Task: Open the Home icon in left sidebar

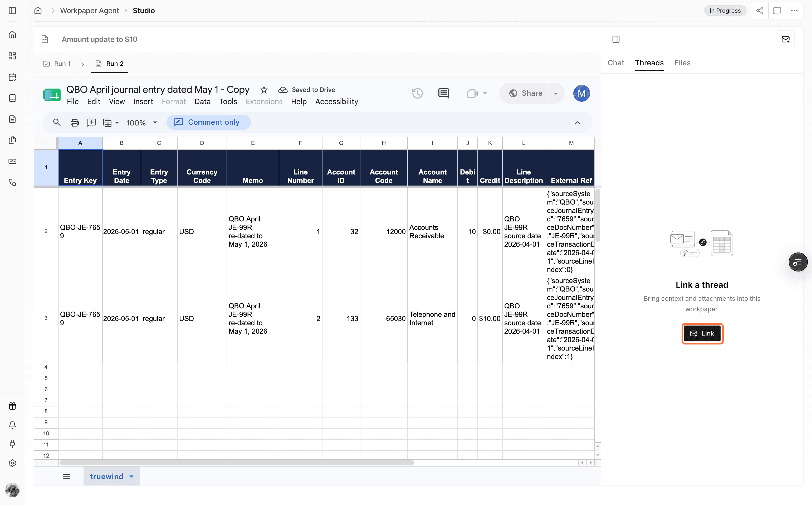Action: click(12, 35)
